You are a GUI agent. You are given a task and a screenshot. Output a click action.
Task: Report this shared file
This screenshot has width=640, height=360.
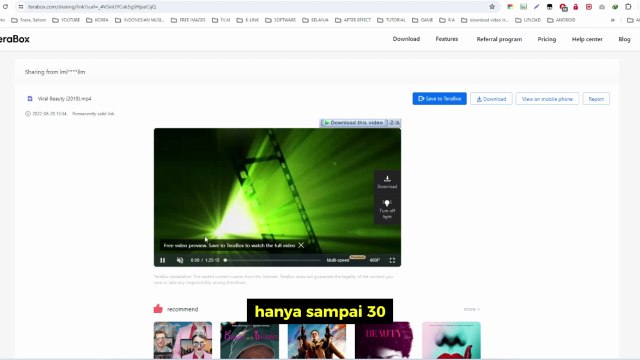coord(596,99)
